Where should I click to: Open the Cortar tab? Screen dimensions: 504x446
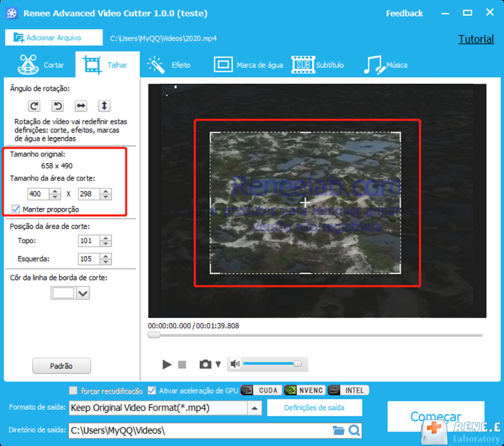click(41, 65)
